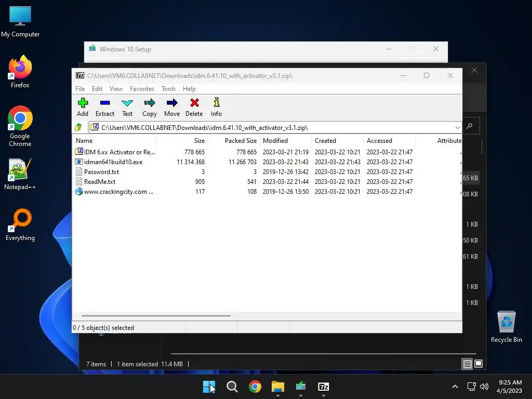Sort by the Modified column header

click(286, 140)
